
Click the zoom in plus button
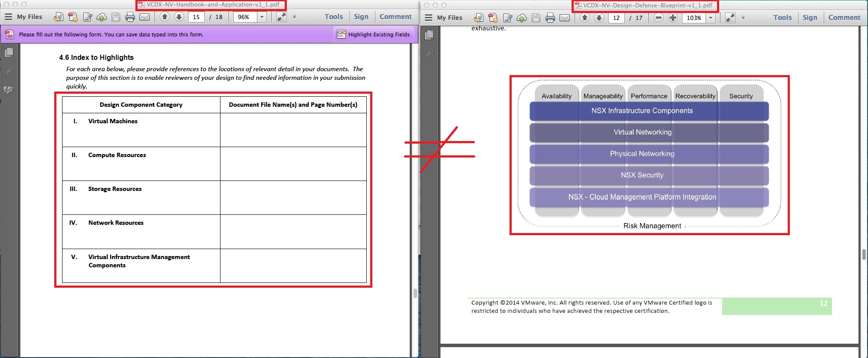[673, 18]
